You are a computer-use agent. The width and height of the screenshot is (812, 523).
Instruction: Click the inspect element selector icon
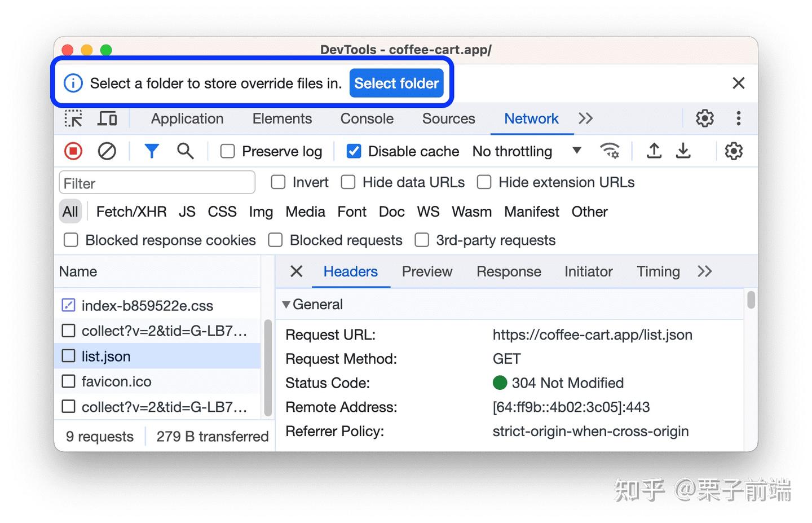pyautogui.click(x=73, y=118)
